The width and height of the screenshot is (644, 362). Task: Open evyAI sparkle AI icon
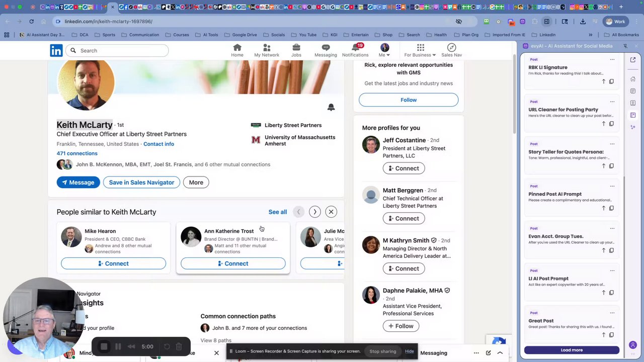(633, 127)
